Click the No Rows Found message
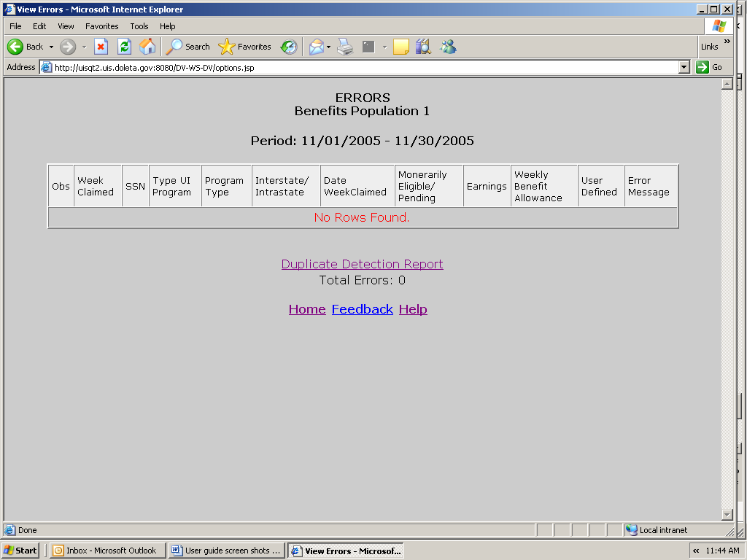This screenshot has height=560, width=747. (x=362, y=217)
